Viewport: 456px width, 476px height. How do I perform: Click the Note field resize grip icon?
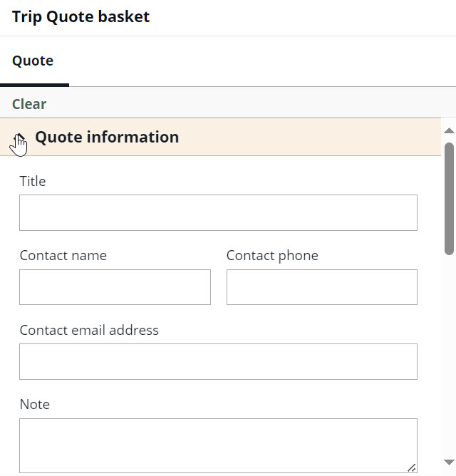click(x=411, y=467)
